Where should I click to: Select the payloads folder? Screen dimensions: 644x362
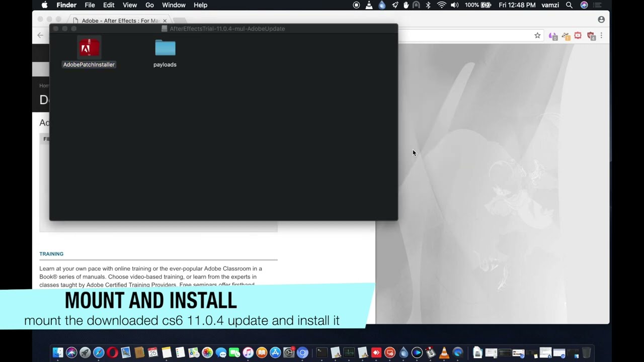point(165,48)
